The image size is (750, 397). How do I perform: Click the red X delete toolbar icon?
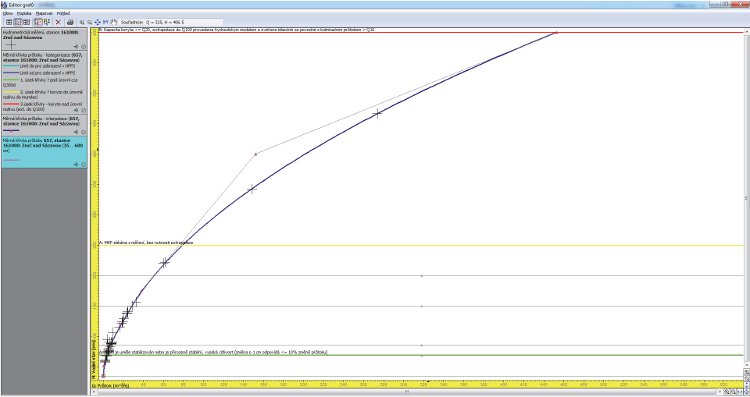[58, 22]
